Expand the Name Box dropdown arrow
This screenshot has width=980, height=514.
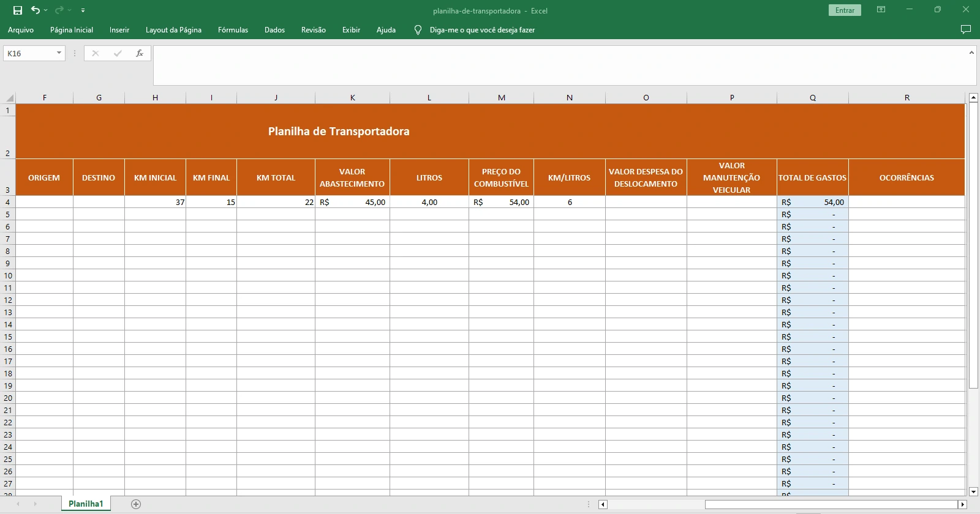click(x=59, y=53)
